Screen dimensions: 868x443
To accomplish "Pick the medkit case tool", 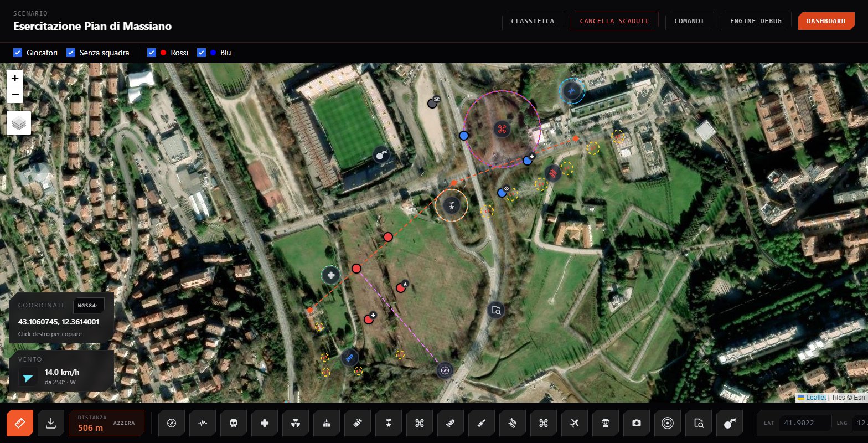I will click(x=637, y=423).
